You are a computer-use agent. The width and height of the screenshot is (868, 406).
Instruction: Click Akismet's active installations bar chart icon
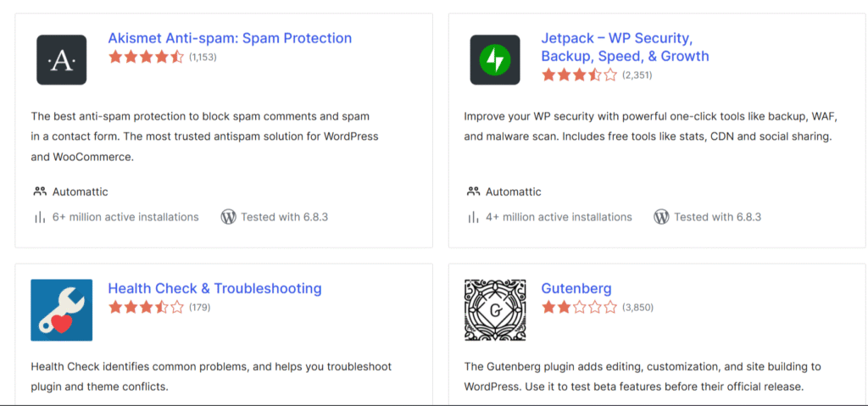pos(40,217)
